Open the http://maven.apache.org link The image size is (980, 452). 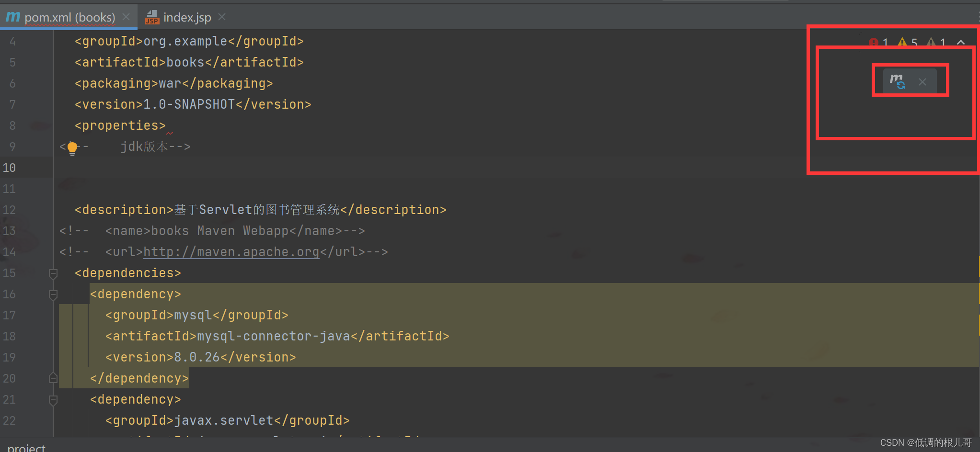click(x=231, y=251)
